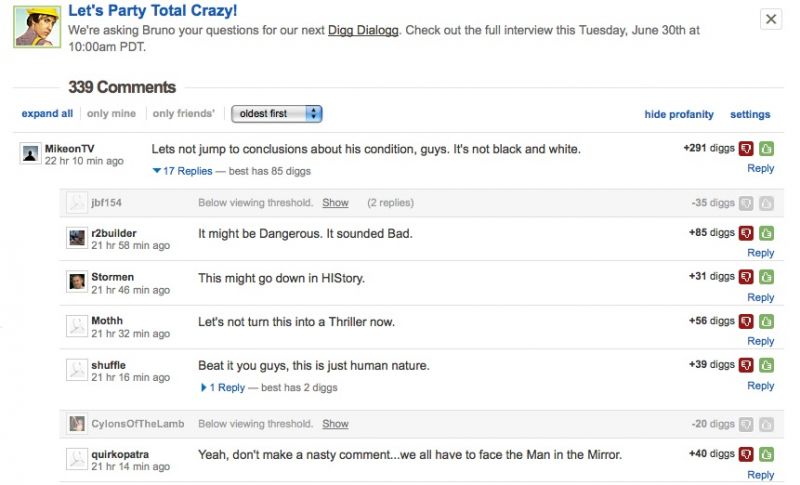
Task: Collapse the 17 Replies thread
Action: [x=182, y=171]
